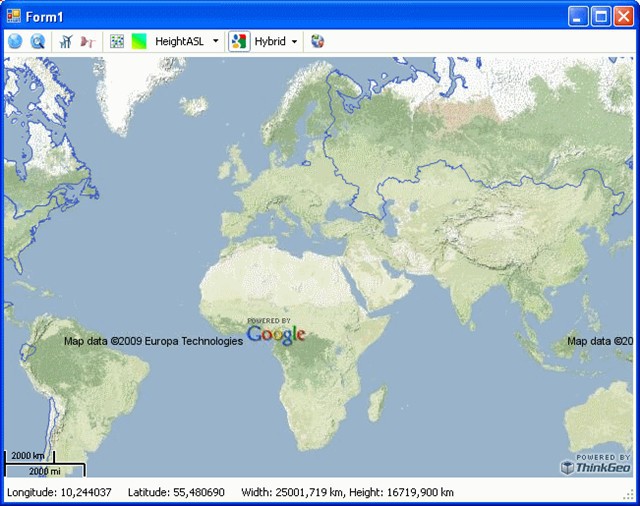Select the wind turbines icon
The height and width of the screenshot is (506, 640).
[66, 41]
